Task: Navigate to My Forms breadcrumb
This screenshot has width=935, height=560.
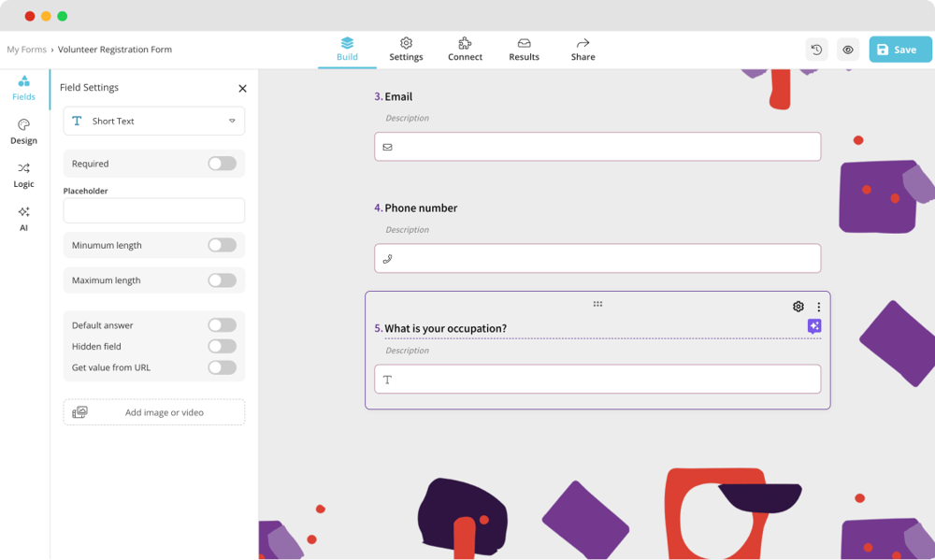Action: 26,50
